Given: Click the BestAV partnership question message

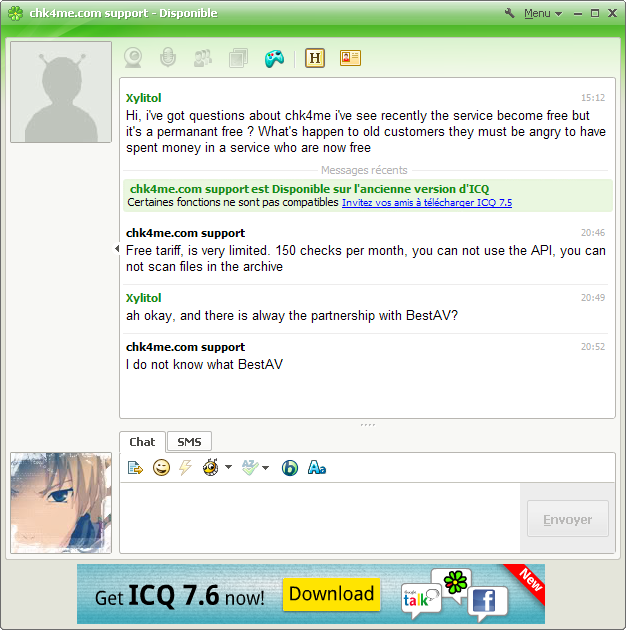Looking at the screenshot, I should click(292, 315).
